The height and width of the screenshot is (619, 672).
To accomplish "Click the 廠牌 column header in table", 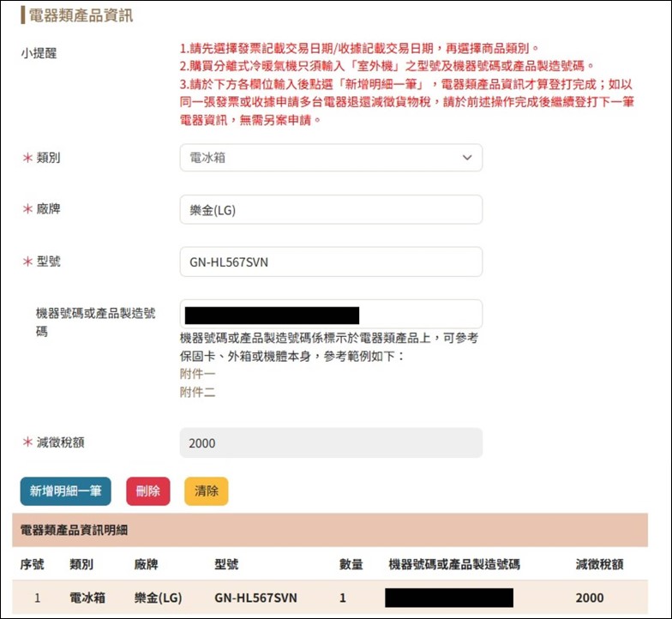I will (x=147, y=564).
